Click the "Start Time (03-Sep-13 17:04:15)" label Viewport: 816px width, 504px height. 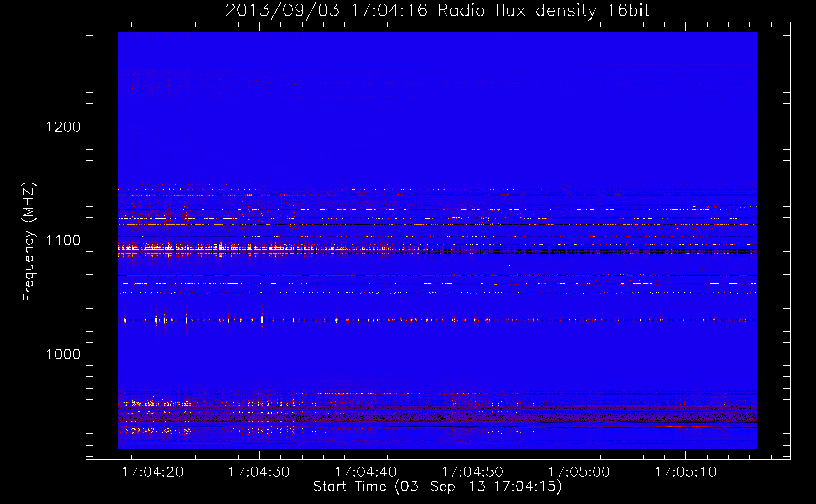pos(437,487)
